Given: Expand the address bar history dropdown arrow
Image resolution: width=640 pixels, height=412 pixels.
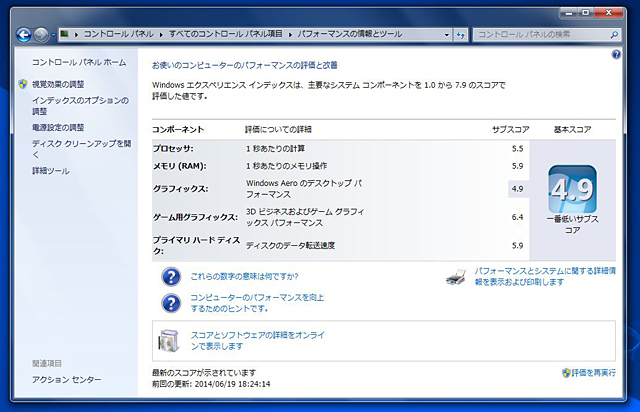Looking at the screenshot, I should point(447,35).
